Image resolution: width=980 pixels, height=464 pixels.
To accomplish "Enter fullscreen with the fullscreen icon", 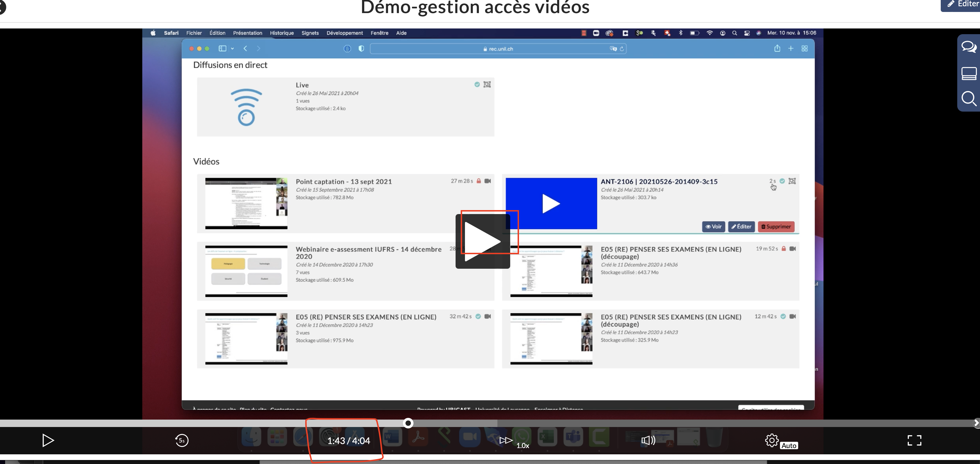I will [x=914, y=440].
